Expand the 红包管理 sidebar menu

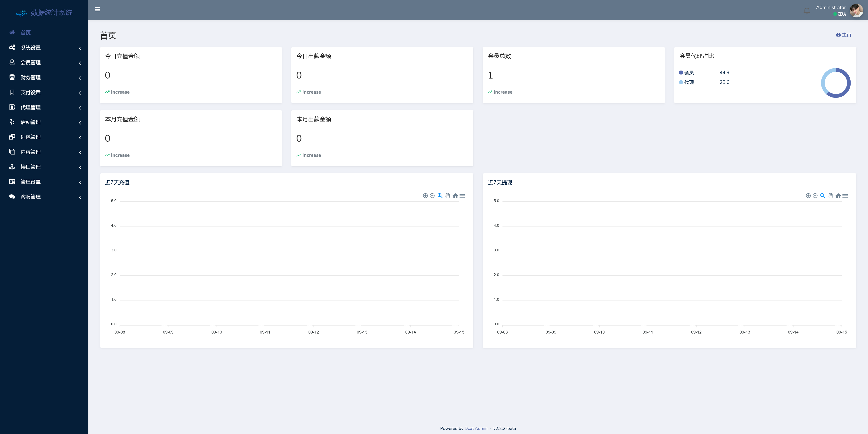[x=30, y=137]
